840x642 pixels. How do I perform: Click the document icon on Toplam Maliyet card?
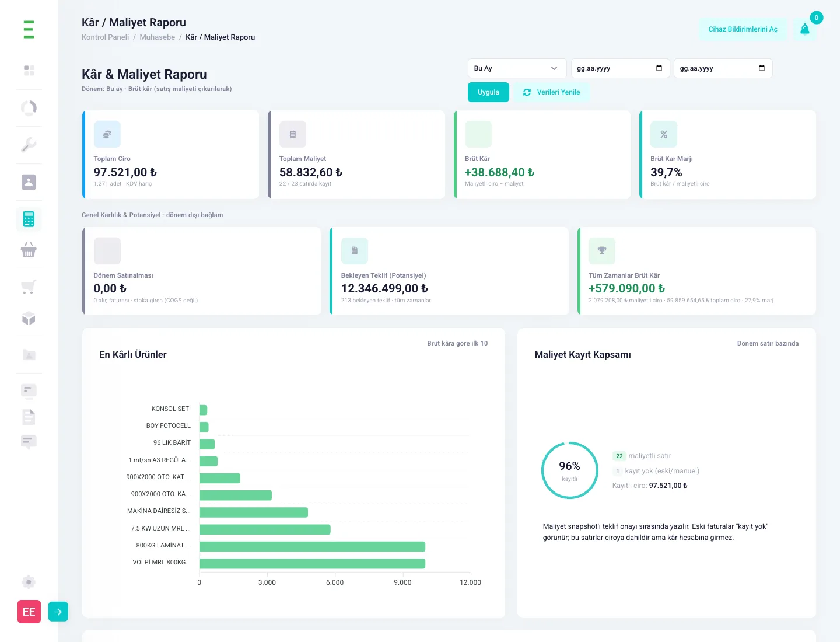click(293, 134)
